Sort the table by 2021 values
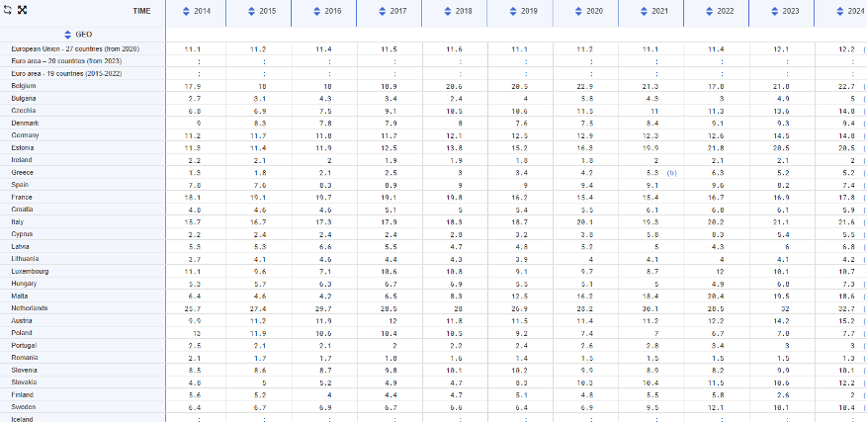 tap(644, 11)
